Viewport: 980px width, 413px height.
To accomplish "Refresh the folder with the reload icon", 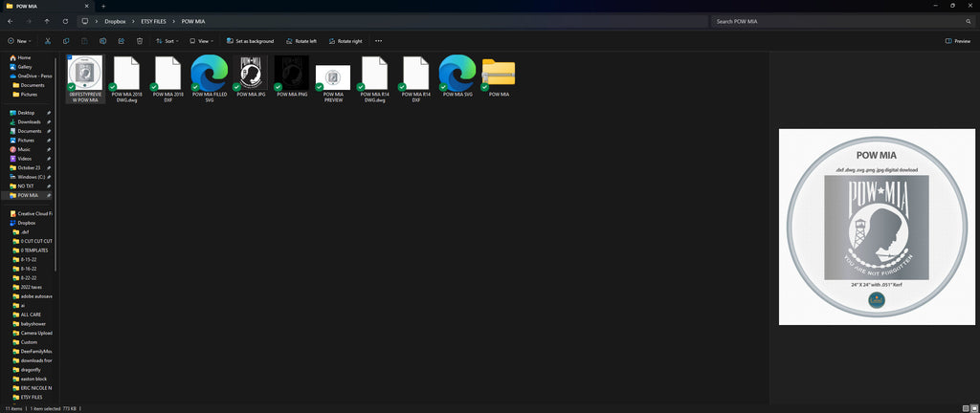I will pos(65,21).
